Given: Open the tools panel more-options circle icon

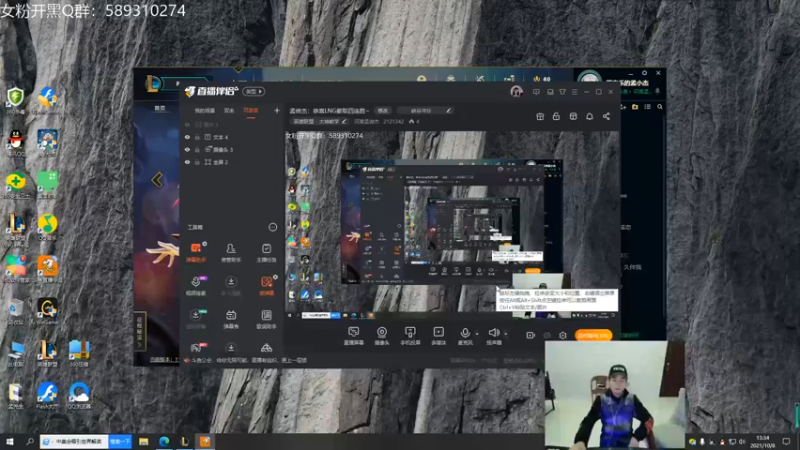Looking at the screenshot, I should click(x=273, y=227).
